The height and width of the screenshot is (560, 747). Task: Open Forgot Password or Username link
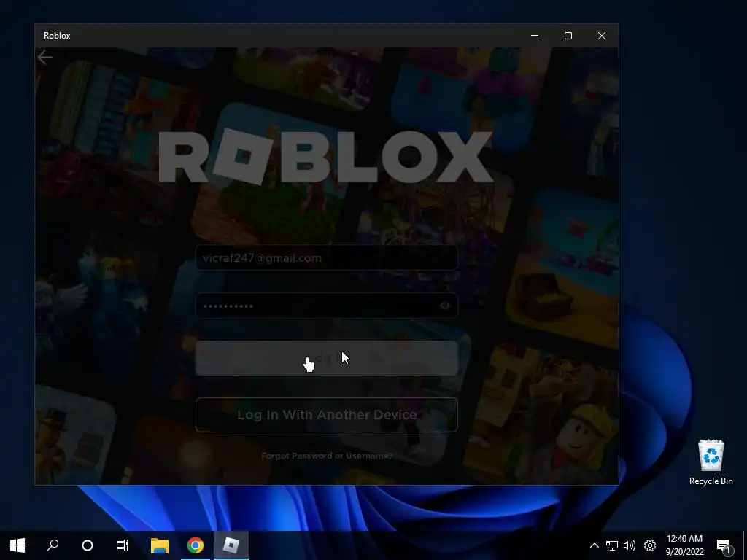(327, 456)
